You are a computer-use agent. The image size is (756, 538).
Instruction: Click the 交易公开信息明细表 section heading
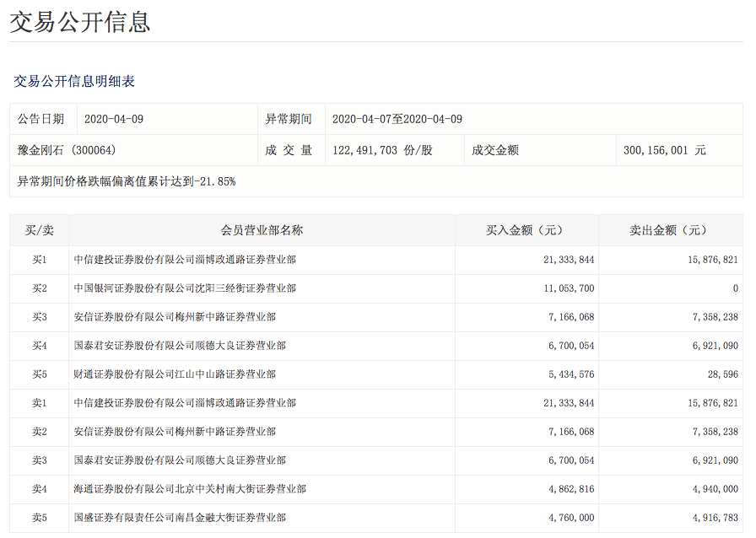pyautogui.click(x=74, y=82)
